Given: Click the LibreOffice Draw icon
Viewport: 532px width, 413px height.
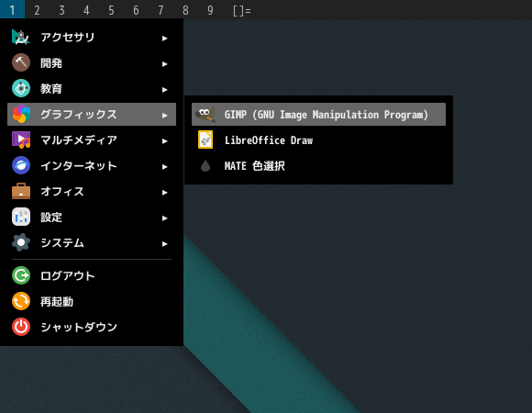Looking at the screenshot, I should [205, 140].
